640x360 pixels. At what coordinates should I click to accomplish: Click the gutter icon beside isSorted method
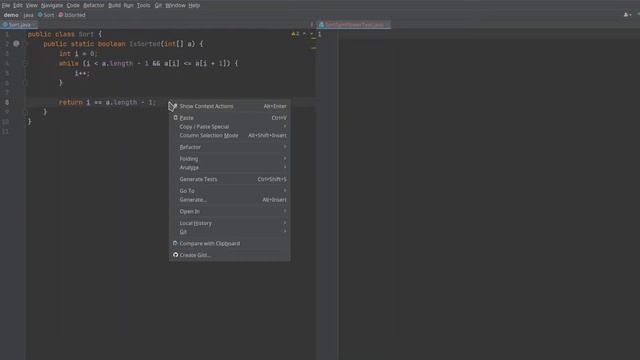coord(16,44)
